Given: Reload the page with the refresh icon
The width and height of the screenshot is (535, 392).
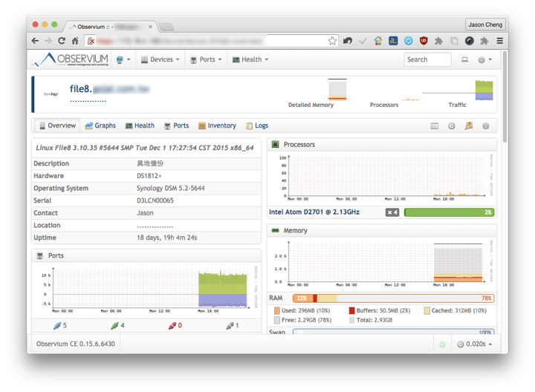Looking at the screenshot, I should 62,41.
